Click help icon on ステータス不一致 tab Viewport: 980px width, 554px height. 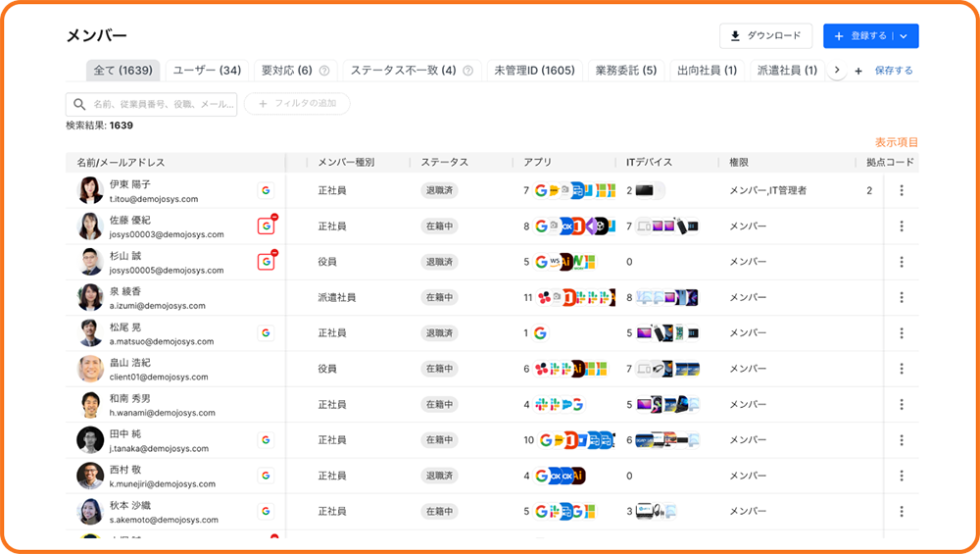[467, 71]
